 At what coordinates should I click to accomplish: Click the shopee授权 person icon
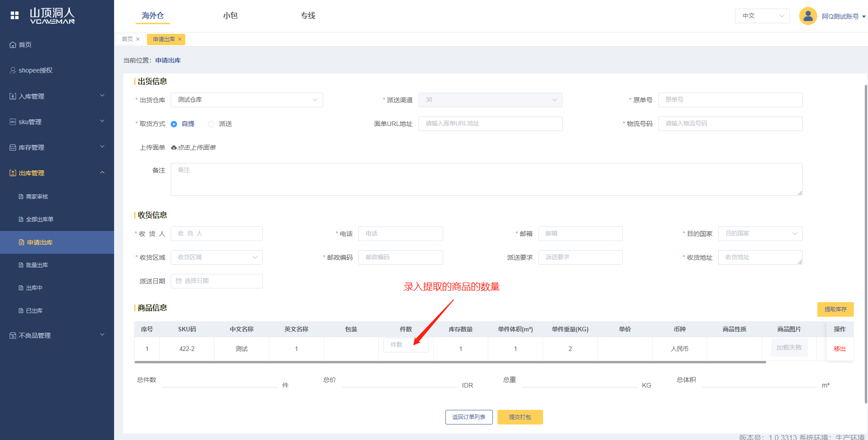click(x=13, y=70)
